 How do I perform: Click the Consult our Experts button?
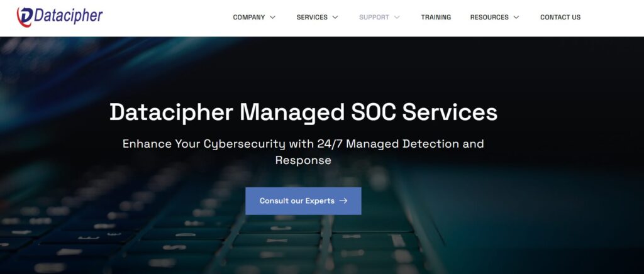303,201
